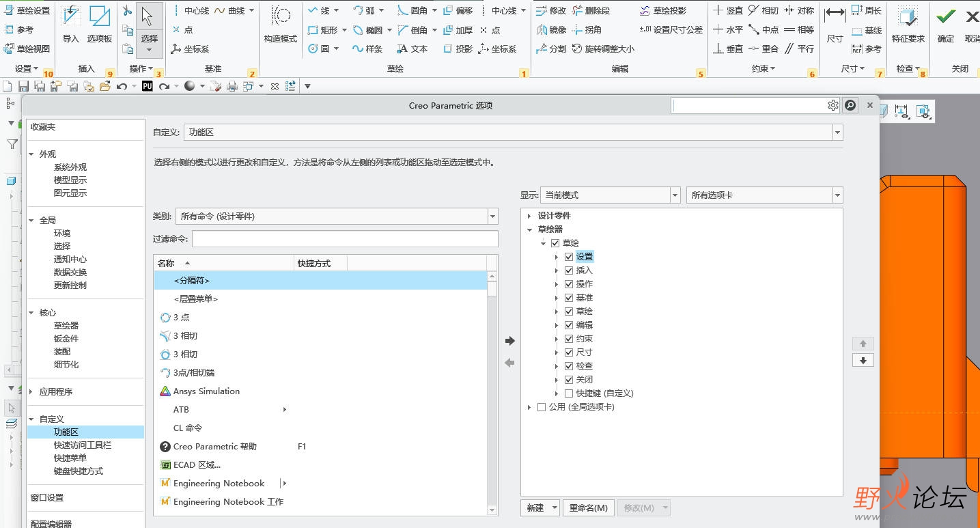This screenshot has height=528, width=980.
Task: Open the 自定义 功能区 combo box
Action: click(514, 133)
